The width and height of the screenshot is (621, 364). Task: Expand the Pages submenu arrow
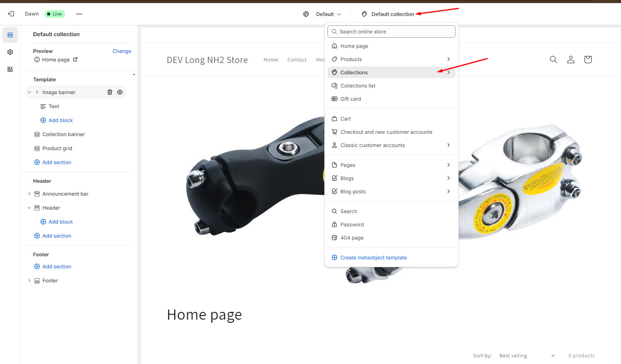point(449,165)
